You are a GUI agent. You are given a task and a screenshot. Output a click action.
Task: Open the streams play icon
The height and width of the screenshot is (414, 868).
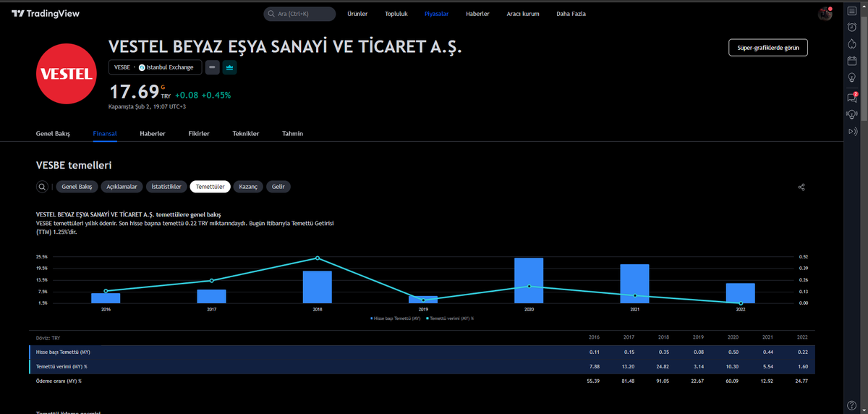point(852,131)
